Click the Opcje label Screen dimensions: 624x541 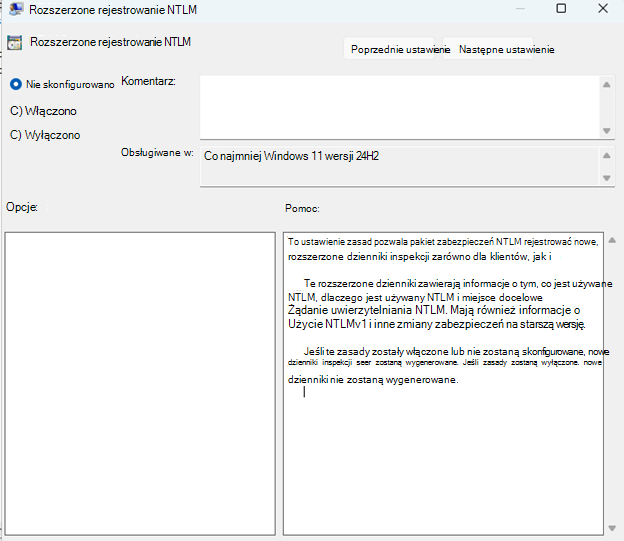[22, 207]
